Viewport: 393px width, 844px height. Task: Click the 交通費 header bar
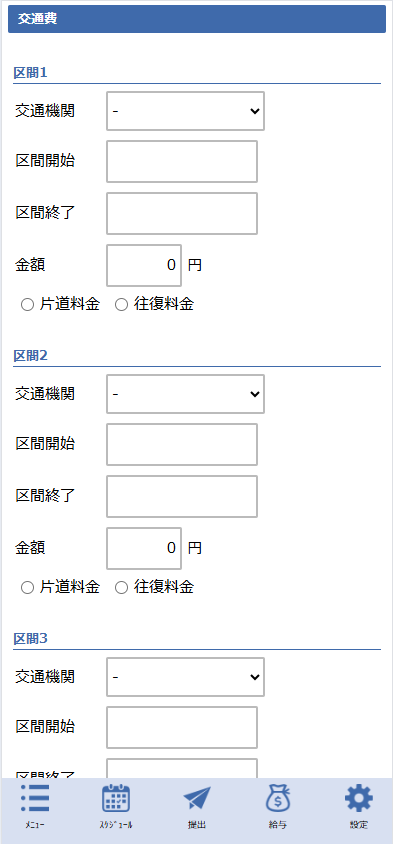(197, 19)
